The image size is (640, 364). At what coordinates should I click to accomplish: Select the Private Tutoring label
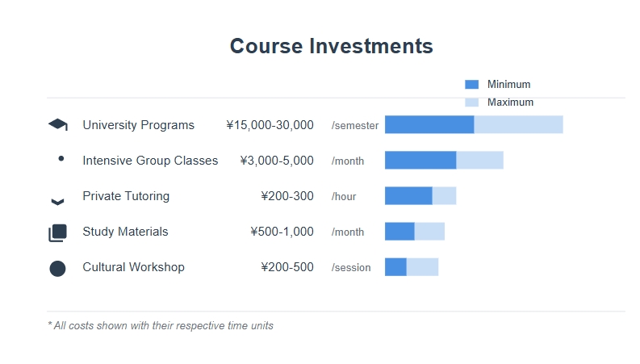pos(126,196)
